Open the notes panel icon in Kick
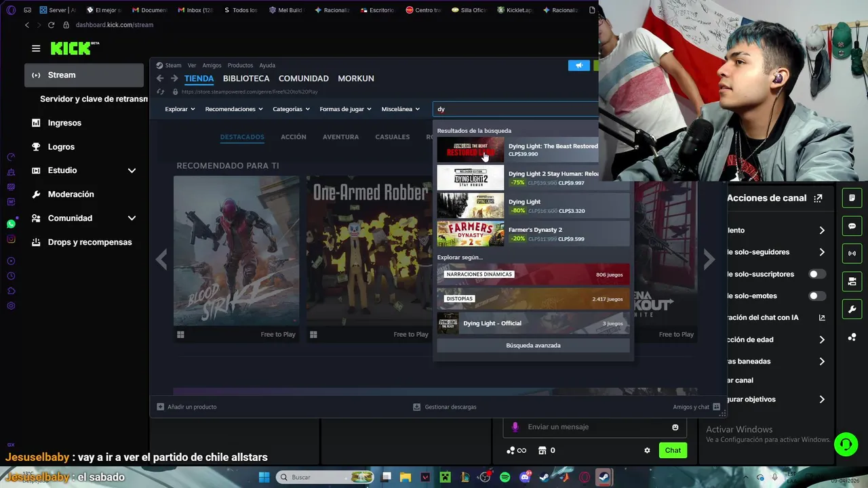The image size is (868, 488). [x=852, y=198]
